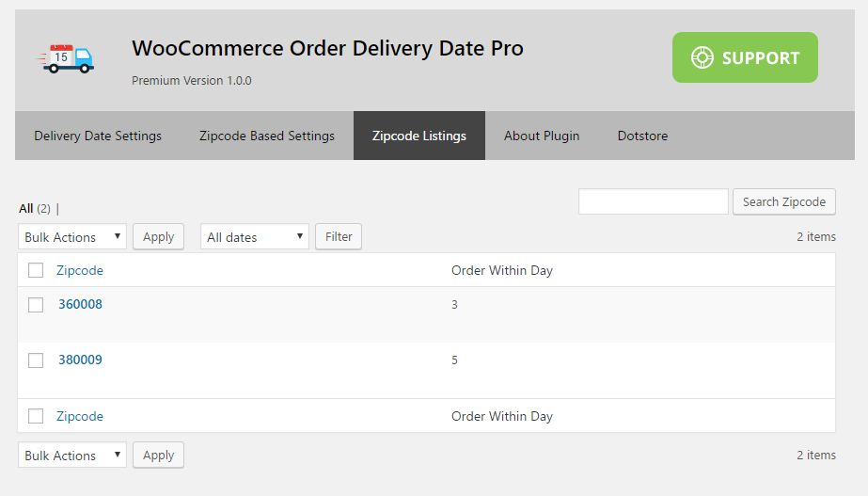Switch to Zipcode Based Settings tab
Image resolution: width=868 pixels, height=496 pixels.
point(267,136)
